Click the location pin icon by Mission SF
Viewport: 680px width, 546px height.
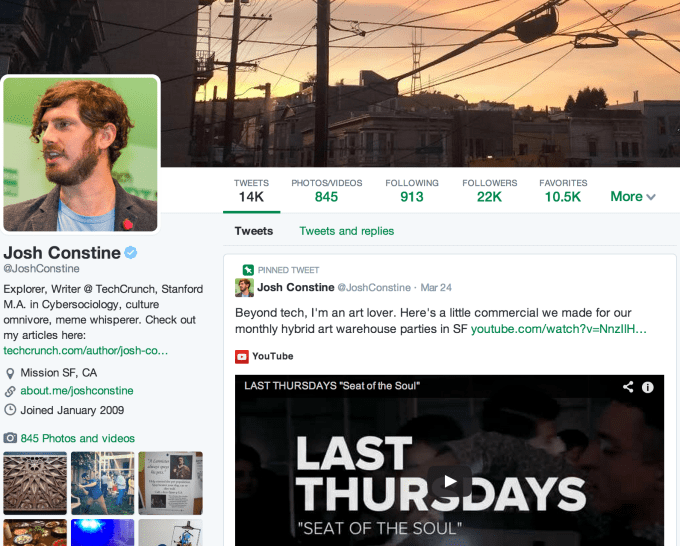(x=10, y=373)
